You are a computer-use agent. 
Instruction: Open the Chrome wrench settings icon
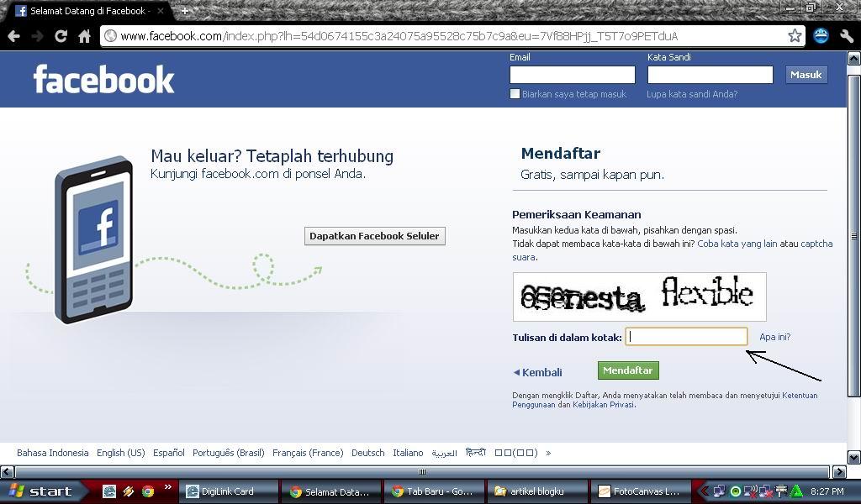846,36
